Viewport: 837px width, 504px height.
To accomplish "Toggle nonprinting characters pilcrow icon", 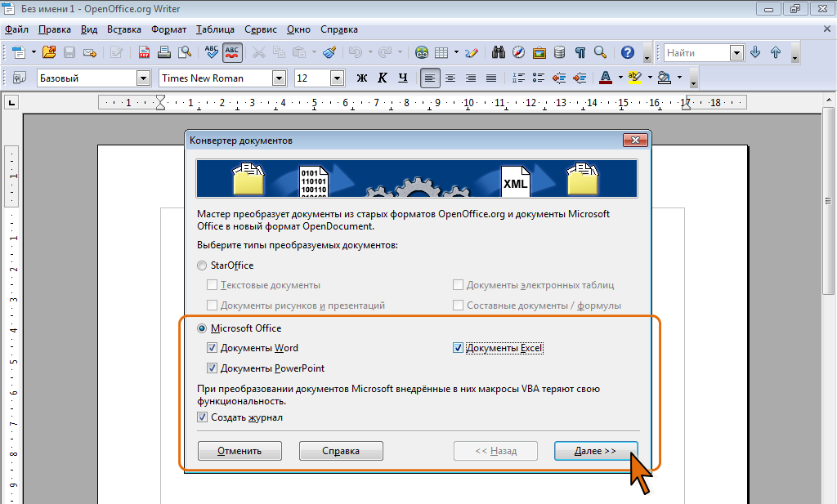I will [x=580, y=52].
